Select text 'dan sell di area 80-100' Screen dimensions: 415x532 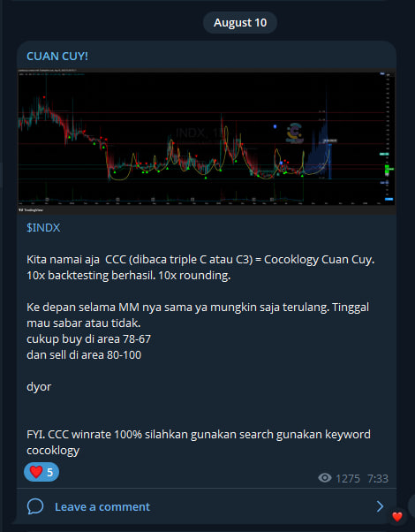84,355
